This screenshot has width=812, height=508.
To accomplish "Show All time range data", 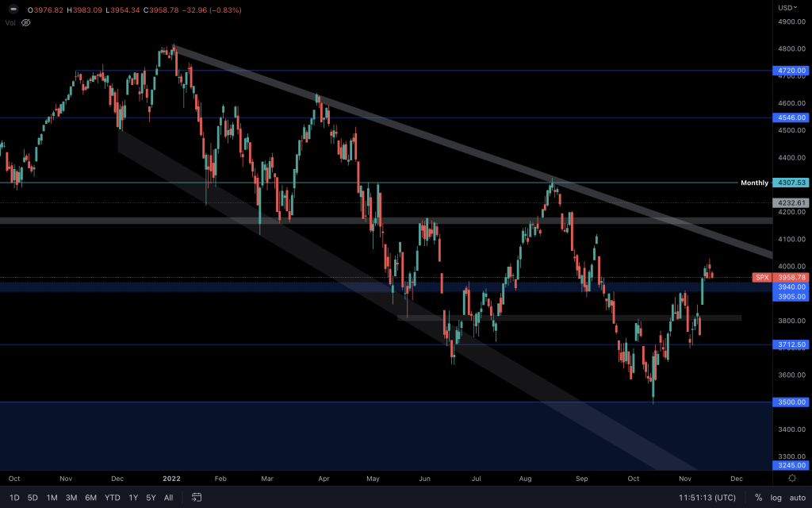I will click(x=168, y=498).
